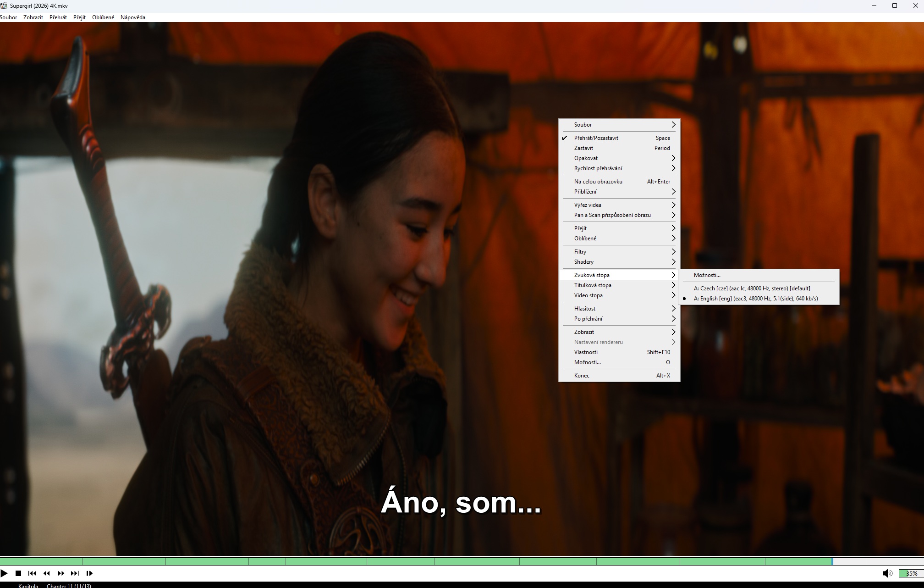Click the seek bar's current playback position

(832, 561)
